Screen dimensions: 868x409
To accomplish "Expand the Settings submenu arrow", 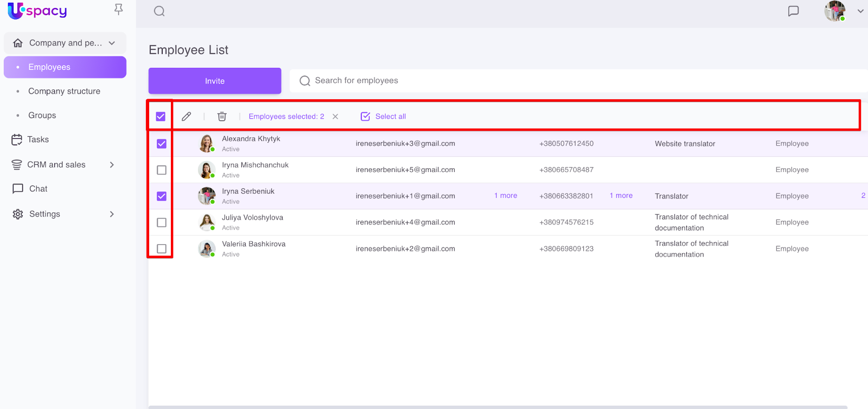I will pyautogui.click(x=112, y=214).
